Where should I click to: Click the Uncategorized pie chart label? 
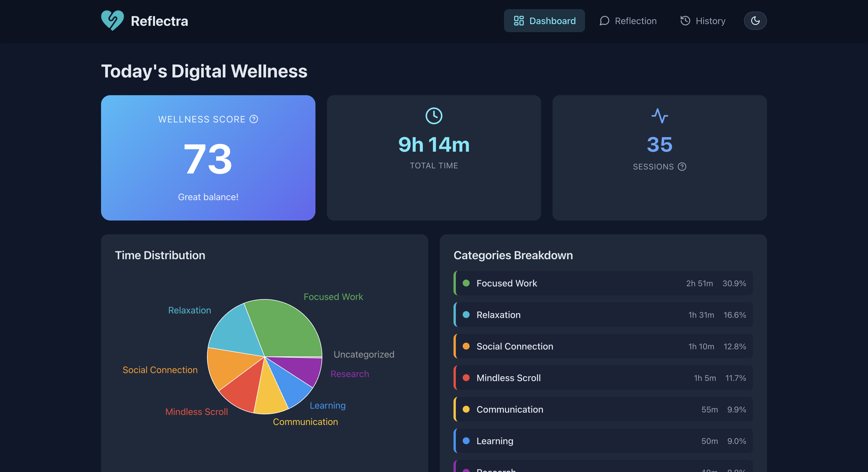(364, 354)
